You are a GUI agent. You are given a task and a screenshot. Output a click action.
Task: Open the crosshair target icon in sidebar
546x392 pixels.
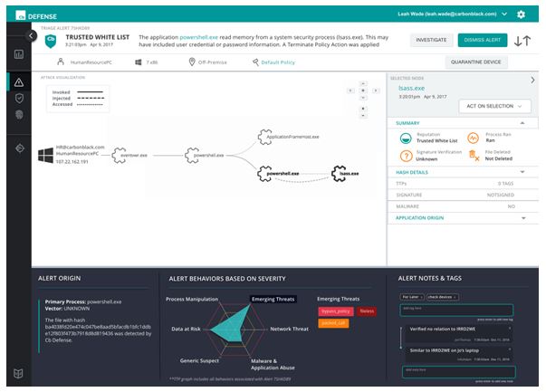click(x=20, y=148)
